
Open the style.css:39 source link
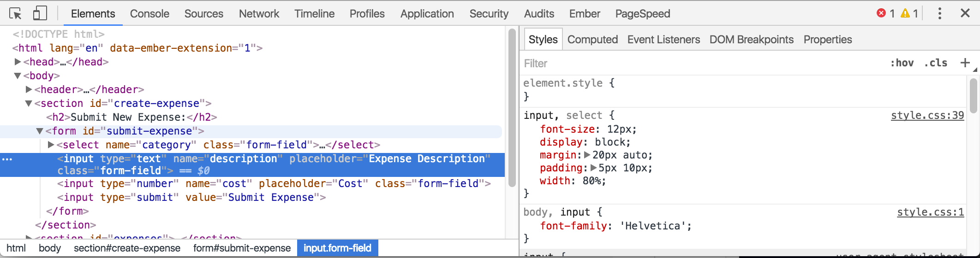click(x=927, y=115)
